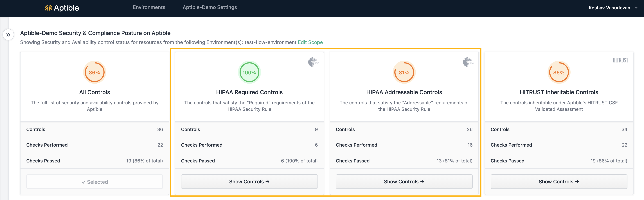Click the HIPAA caduceus icon on Addressable Controls card
Screen dimensions: 644x200
pyautogui.click(x=468, y=62)
